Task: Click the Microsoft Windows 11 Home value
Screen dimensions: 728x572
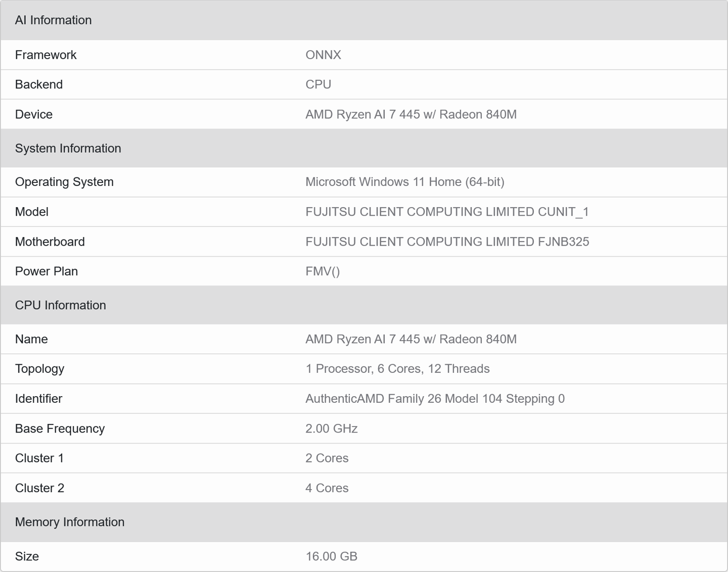Action: pyautogui.click(x=405, y=182)
